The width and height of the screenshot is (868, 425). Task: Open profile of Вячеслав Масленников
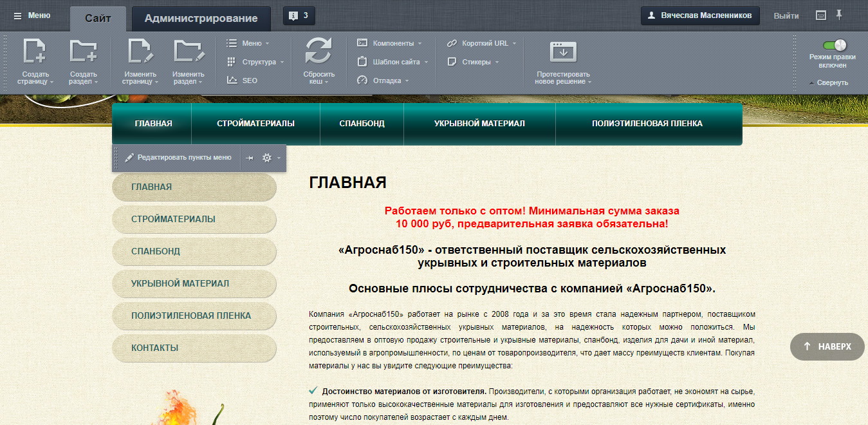[x=700, y=15]
